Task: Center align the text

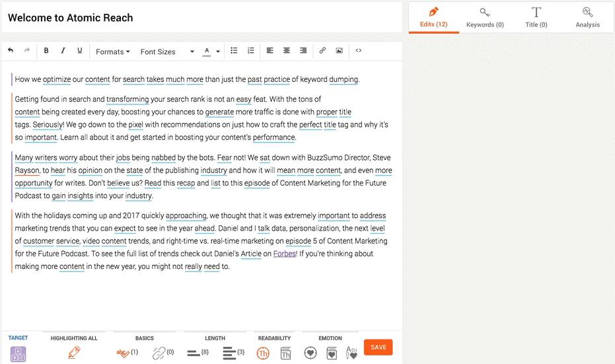Action: click(x=287, y=50)
